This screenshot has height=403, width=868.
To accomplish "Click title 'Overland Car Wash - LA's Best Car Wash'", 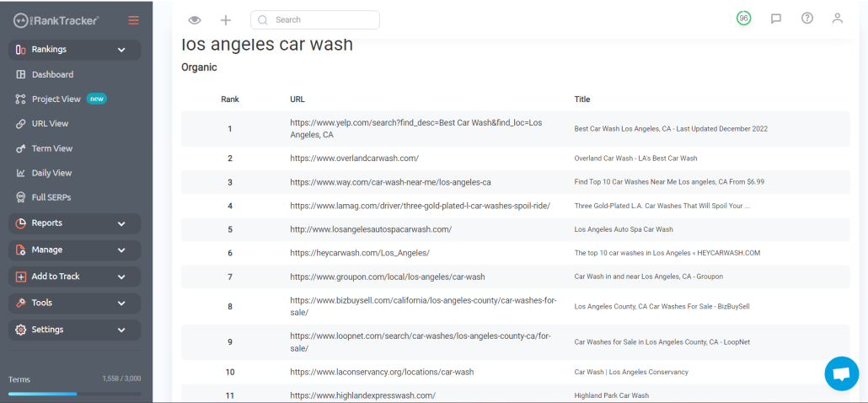I will click(x=635, y=159).
